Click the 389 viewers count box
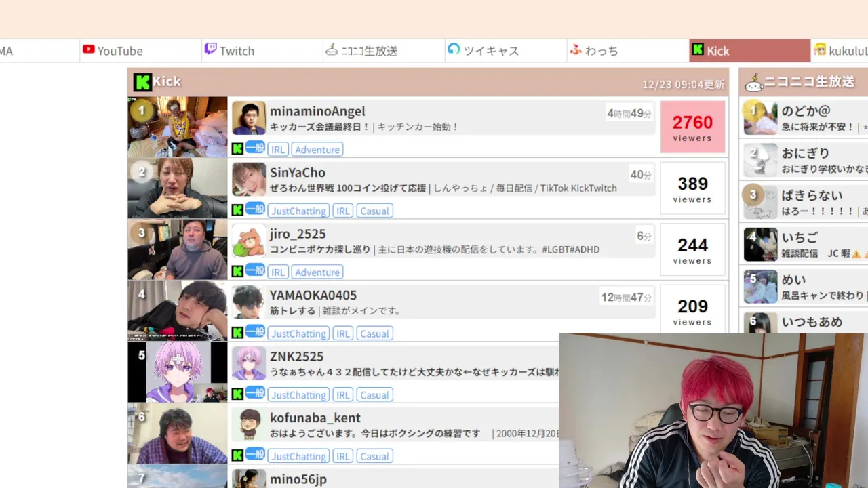The height and width of the screenshot is (488, 868). point(692,188)
